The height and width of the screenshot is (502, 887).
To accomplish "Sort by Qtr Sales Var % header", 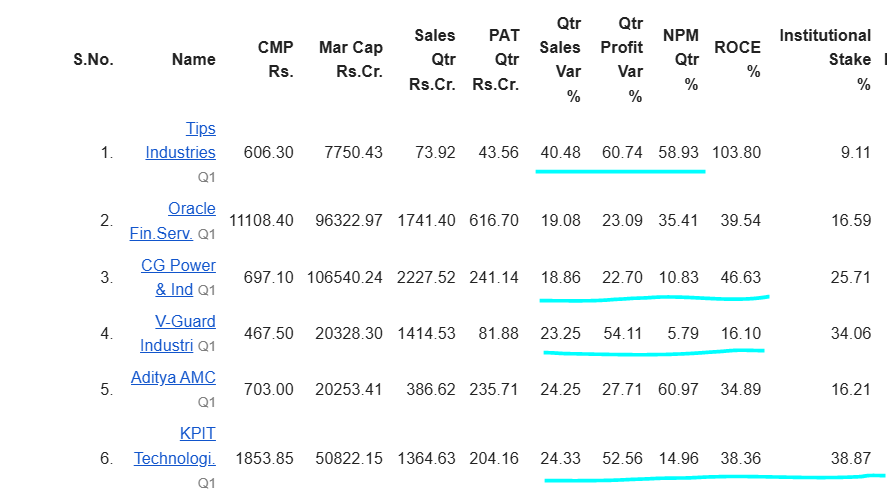I will pos(560,59).
